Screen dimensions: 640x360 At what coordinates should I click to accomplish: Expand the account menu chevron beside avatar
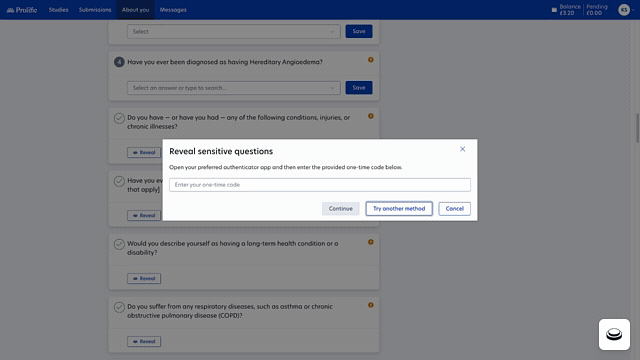[x=633, y=10]
